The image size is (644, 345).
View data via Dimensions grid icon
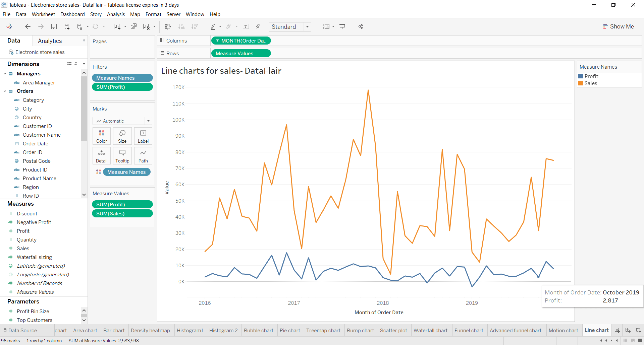click(x=69, y=64)
